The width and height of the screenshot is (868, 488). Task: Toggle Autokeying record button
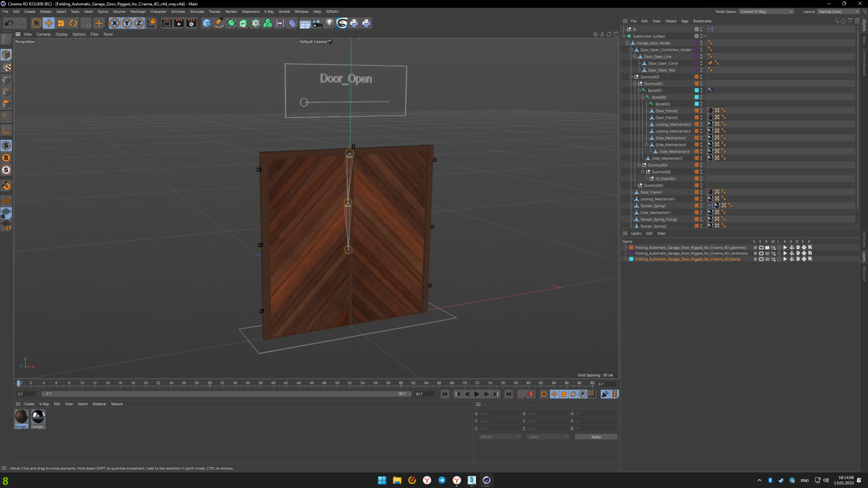coord(531,394)
